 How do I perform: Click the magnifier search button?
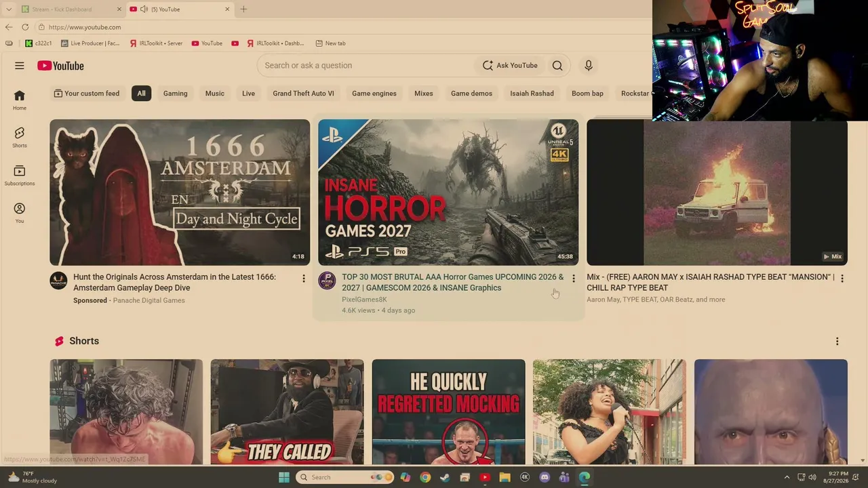(x=557, y=66)
